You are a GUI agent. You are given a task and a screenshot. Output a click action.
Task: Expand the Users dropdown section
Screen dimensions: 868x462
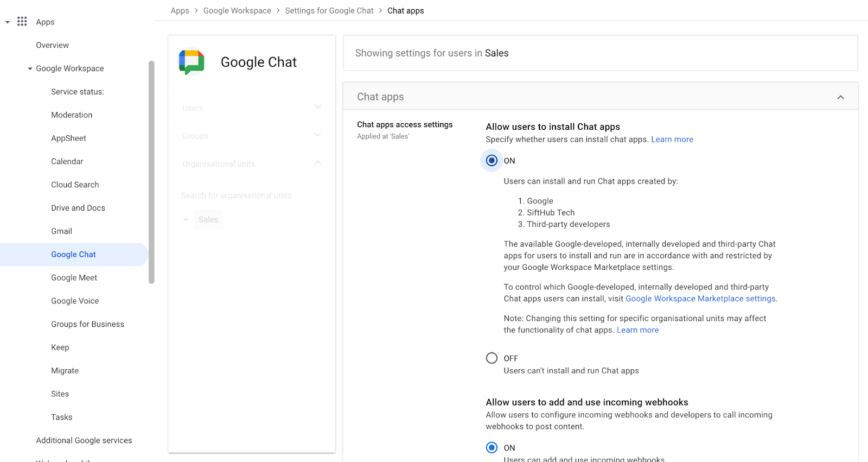coord(317,107)
